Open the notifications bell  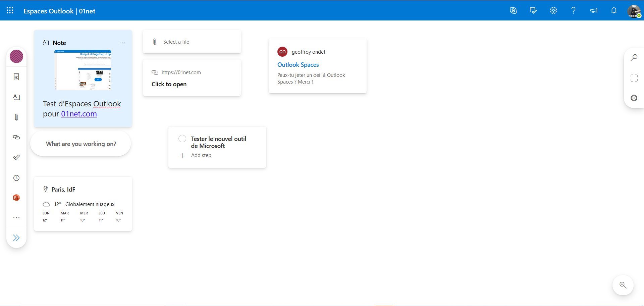614,11
